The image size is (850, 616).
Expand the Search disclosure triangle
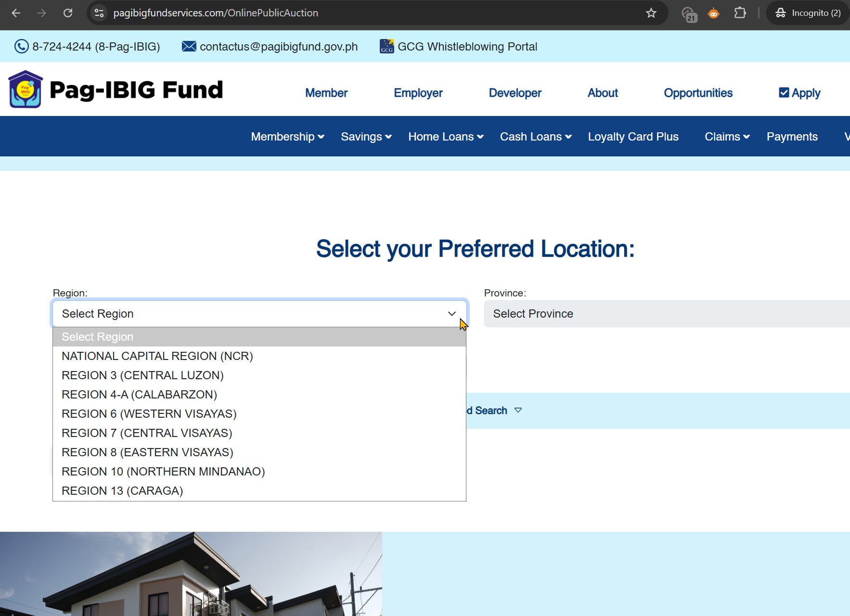pos(519,410)
